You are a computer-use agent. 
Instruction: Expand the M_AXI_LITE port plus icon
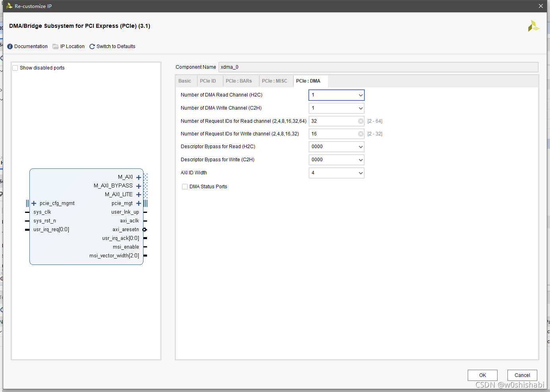[x=139, y=195]
